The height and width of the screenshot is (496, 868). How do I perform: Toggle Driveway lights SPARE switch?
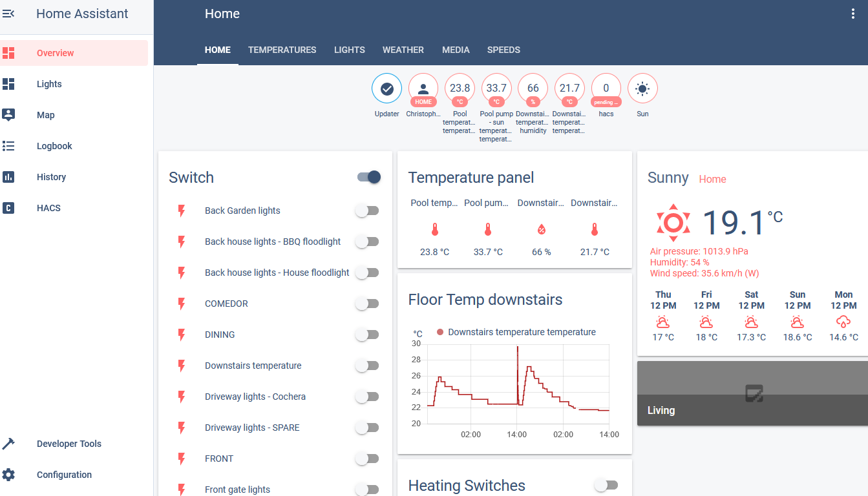click(x=367, y=428)
